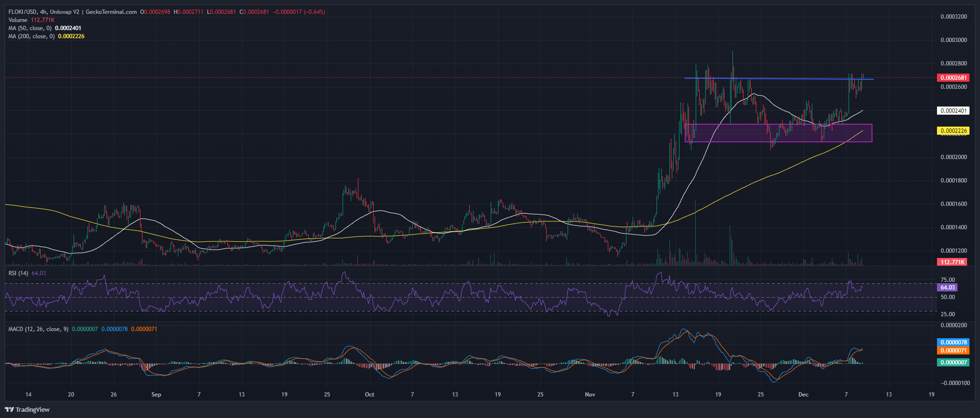Click the yellow 0.0002226 MA price tag
Image resolution: width=980 pixels, height=418 pixels.
(953, 131)
